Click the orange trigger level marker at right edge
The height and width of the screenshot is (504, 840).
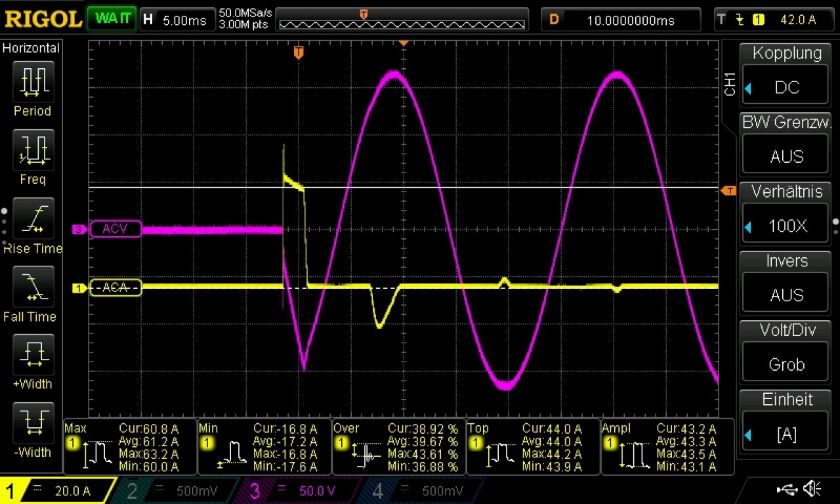[728, 191]
